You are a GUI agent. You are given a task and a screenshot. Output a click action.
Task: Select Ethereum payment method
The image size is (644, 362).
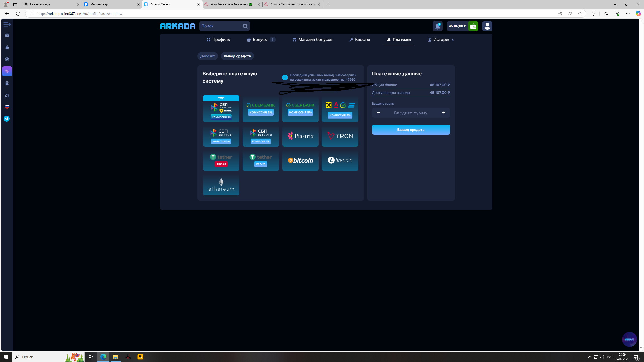point(221,185)
